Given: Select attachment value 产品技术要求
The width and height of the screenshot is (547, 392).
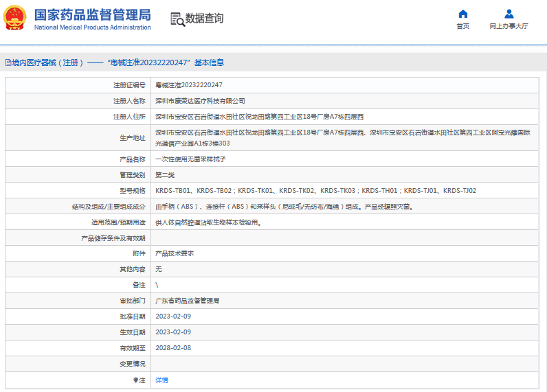Looking at the screenshot, I should [175, 254].
